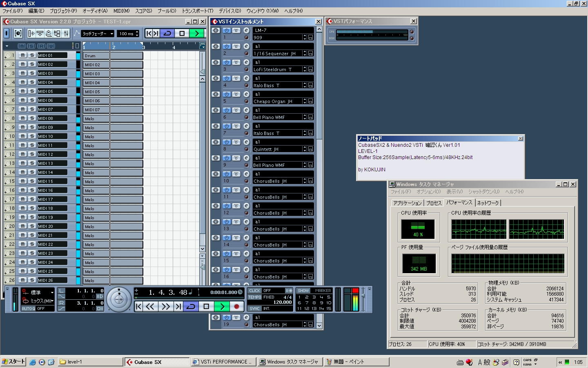Bypass VST instrument slot 2
Viewport: 588px width, 368px height.
236,46
